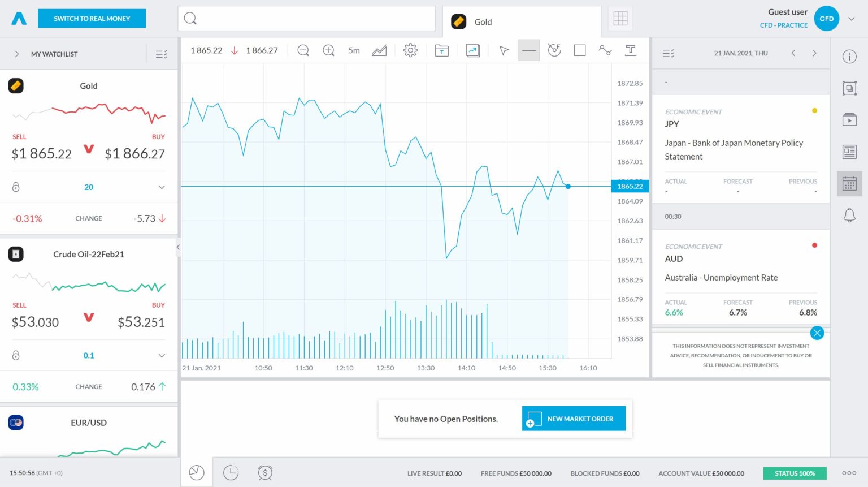Select the rectangle drawing tool

(x=580, y=50)
